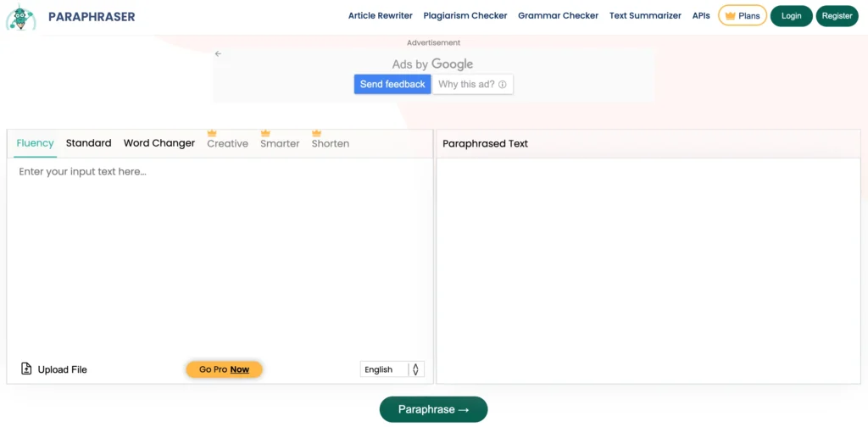This screenshot has width=868, height=427.
Task: Click the Go Pro Now button
Action: 224,369
